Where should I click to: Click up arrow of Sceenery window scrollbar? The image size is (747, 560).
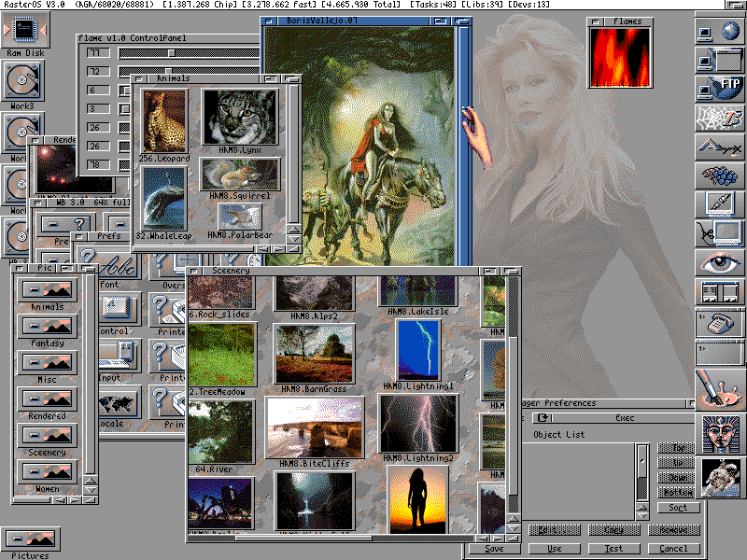(513, 519)
